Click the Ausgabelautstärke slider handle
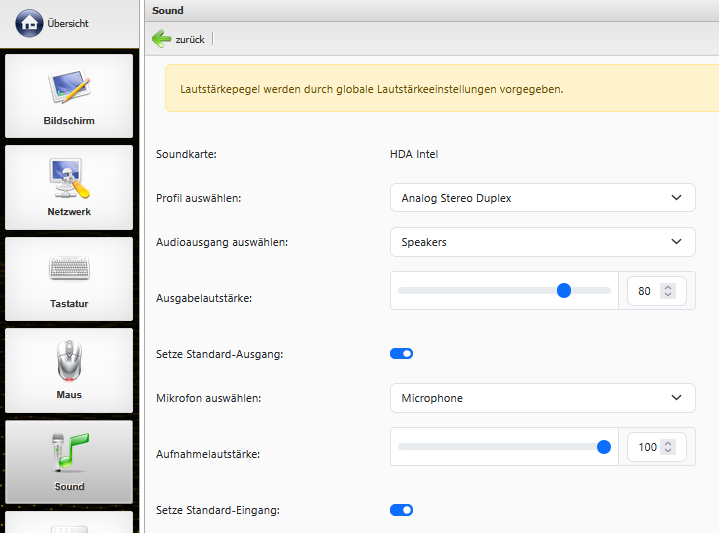 [564, 290]
